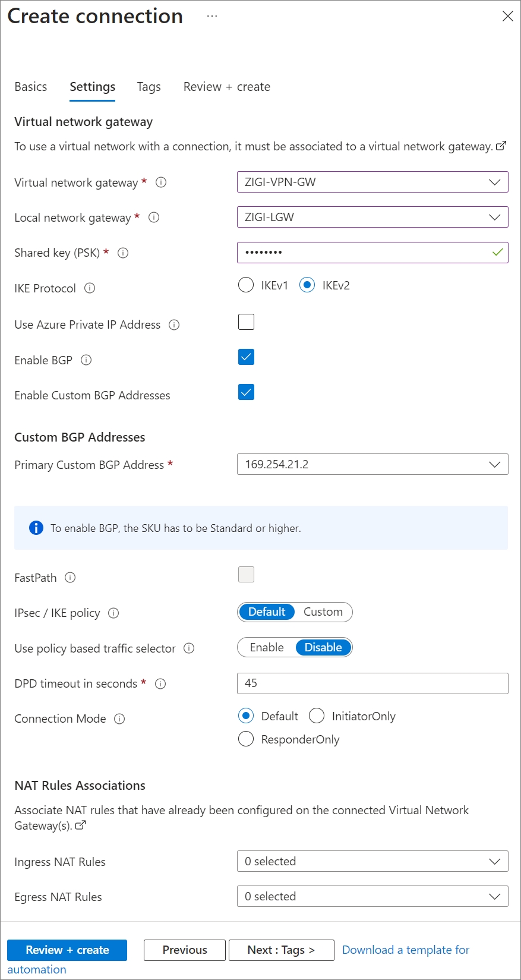Uncheck Enable Custom BGP Addresses checkbox

(246, 392)
